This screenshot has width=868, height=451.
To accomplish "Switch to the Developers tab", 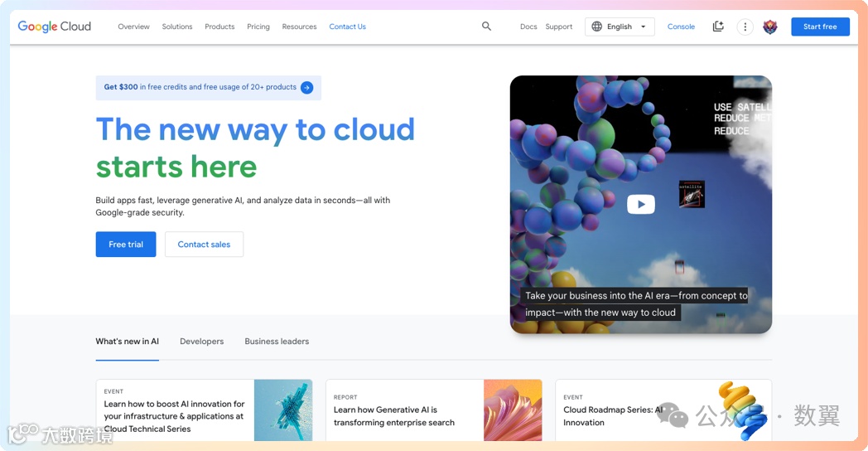I will pos(201,342).
